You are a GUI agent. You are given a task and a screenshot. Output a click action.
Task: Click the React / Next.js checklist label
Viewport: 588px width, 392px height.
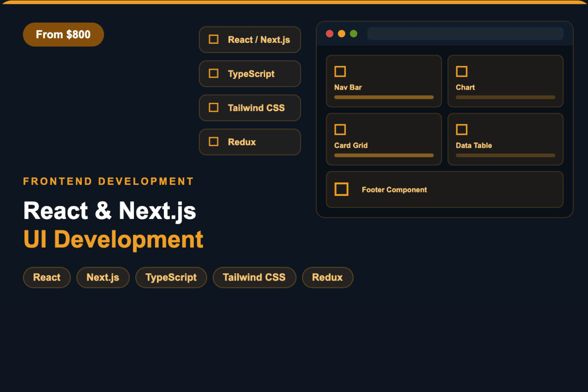click(x=259, y=39)
